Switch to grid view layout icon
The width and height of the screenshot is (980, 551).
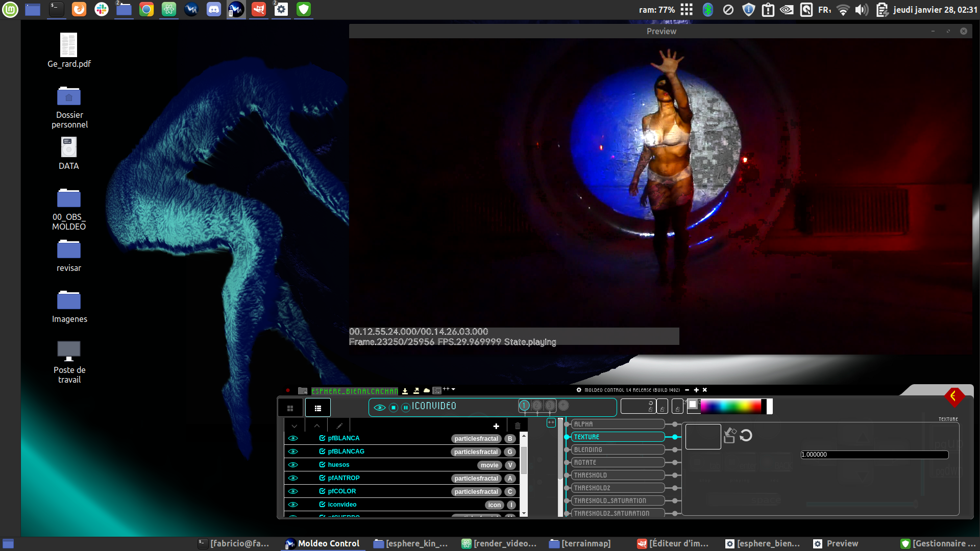290,408
